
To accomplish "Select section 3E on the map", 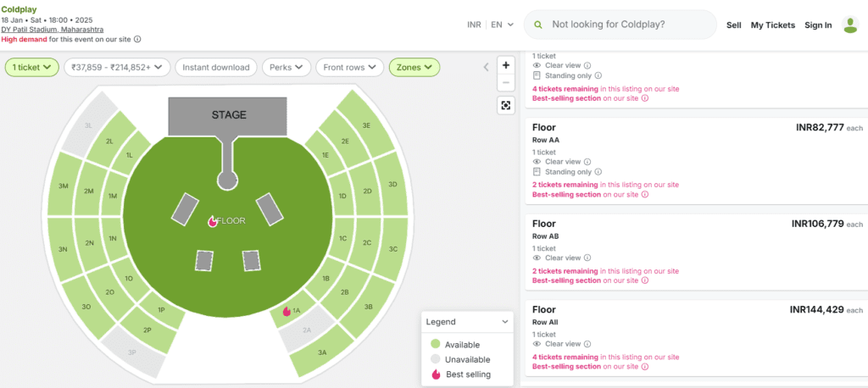I will [x=366, y=125].
